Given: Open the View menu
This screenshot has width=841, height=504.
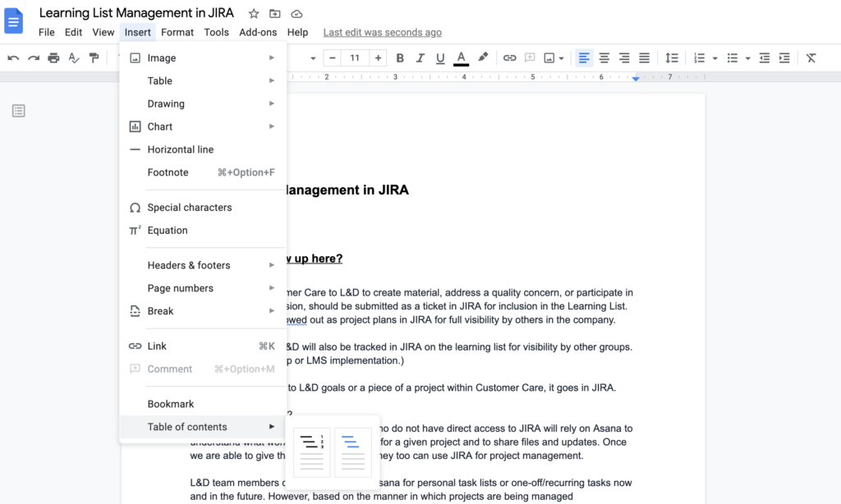Looking at the screenshot, I should click(x=103, y=32).
